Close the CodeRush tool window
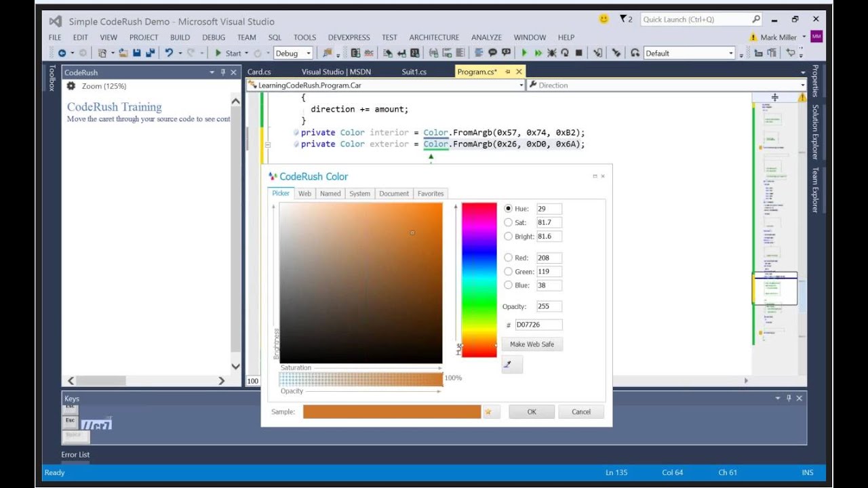868x488 pixels. (234, 72)
